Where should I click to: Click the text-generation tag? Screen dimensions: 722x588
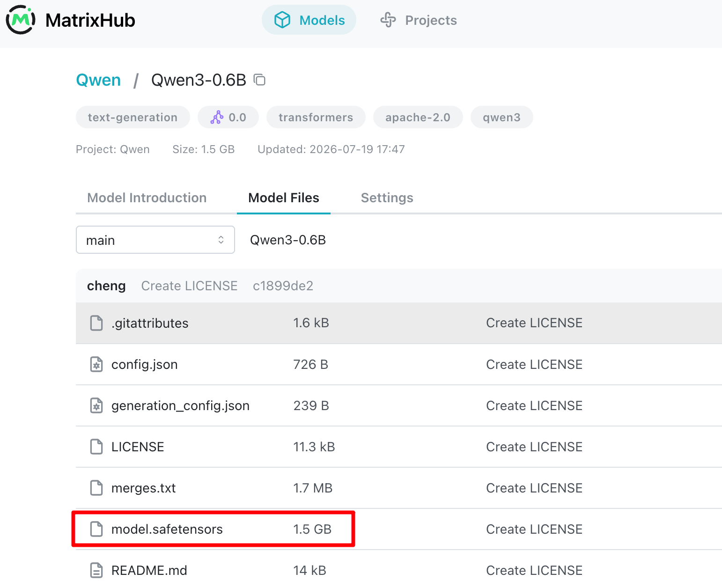pyautogui.click(x=133, y=117)
